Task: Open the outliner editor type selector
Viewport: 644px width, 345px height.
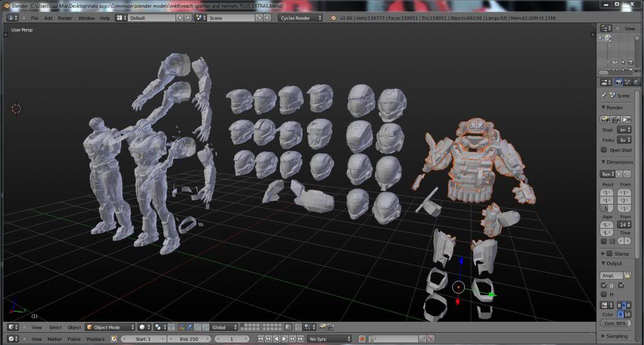Action: click(x=606, y=28)
